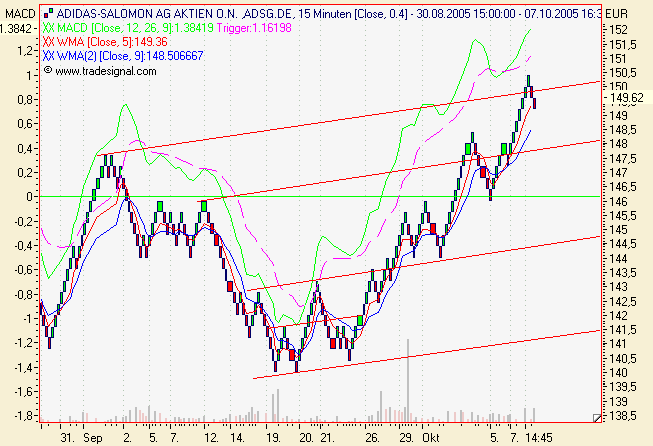Click the '-1,4' MACD axis label
This screenshot has width=653, height=446.
point(23,368)
